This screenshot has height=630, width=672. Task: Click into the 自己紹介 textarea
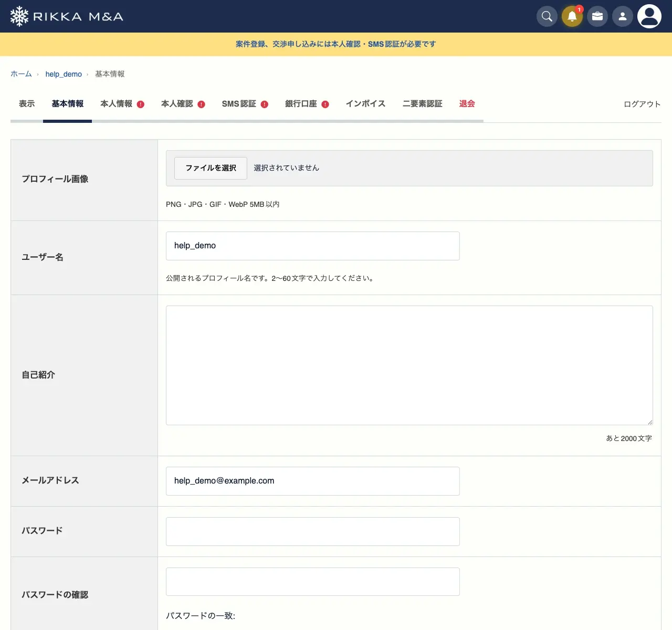point(409,365)
